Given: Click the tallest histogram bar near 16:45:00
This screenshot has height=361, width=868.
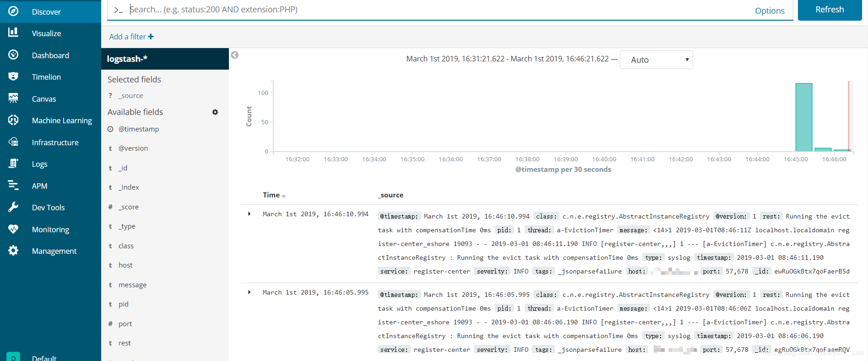Looking at the screenshot, I should tap(804, 117).
